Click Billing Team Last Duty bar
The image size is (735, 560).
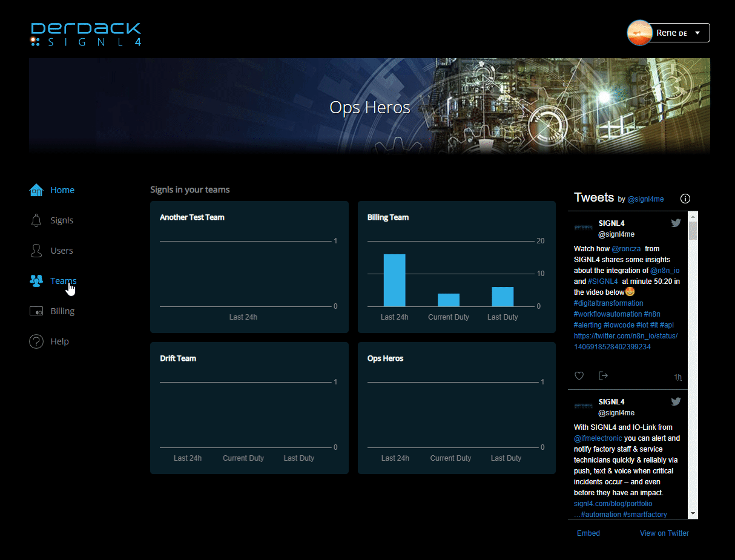tap(503, 297)
